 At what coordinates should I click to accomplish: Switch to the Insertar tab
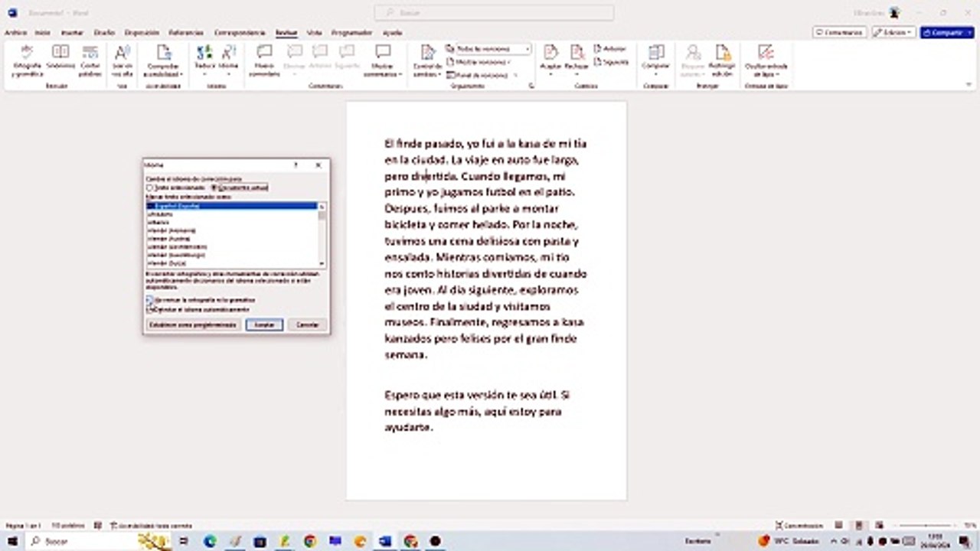pyautogui.click(x=72, y=33)
